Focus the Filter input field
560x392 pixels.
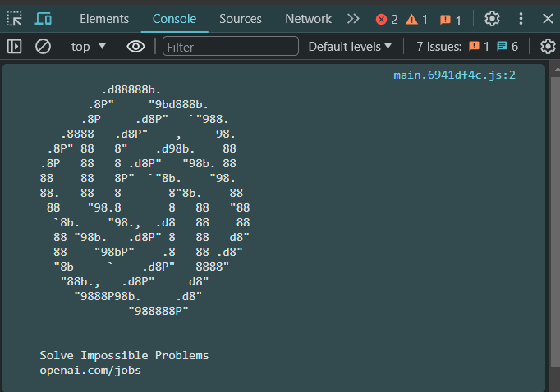231,47
